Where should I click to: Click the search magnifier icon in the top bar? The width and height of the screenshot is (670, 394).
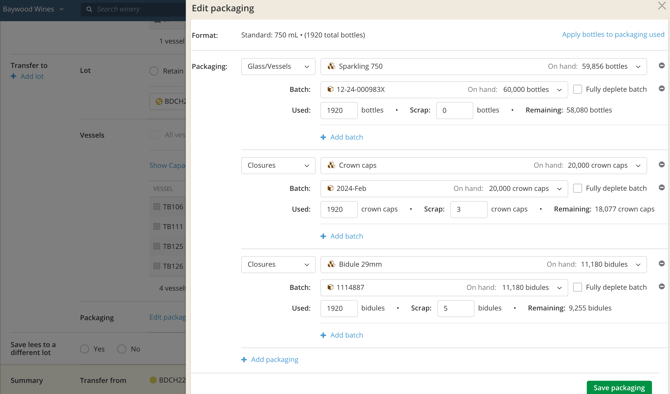(89, 9)
